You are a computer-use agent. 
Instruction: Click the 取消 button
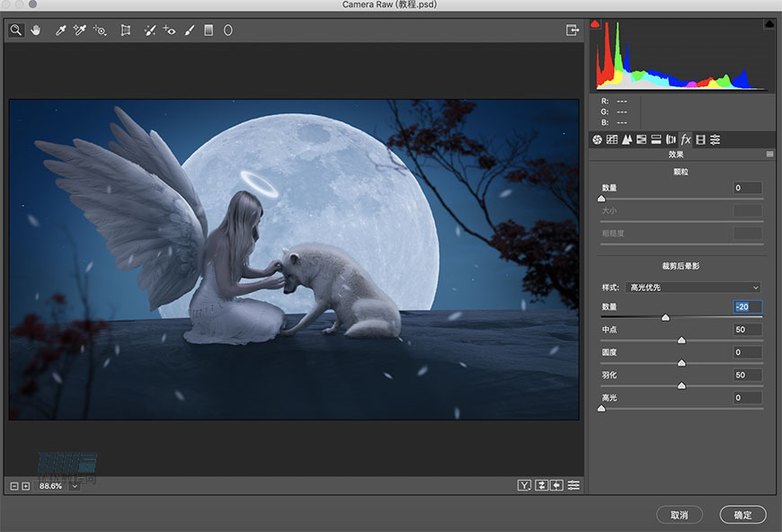pyautogui.click(x=680, y=515)
